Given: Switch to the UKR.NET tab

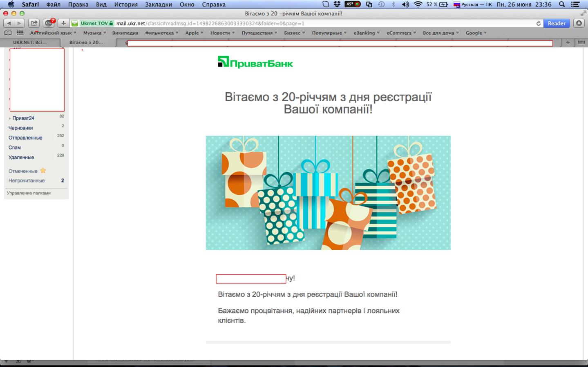Looking at the screenshot, I should (30, 42).
